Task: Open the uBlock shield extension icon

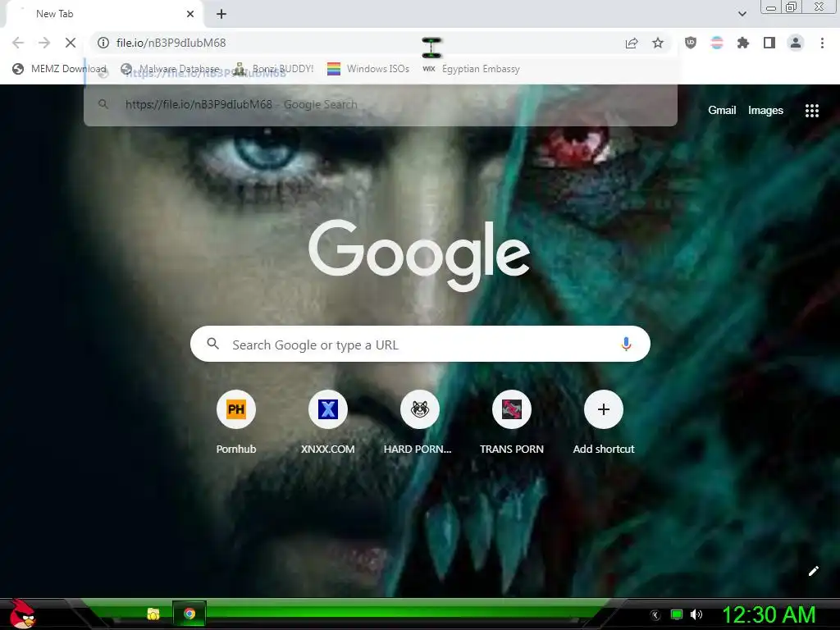Action: (691, 43)
